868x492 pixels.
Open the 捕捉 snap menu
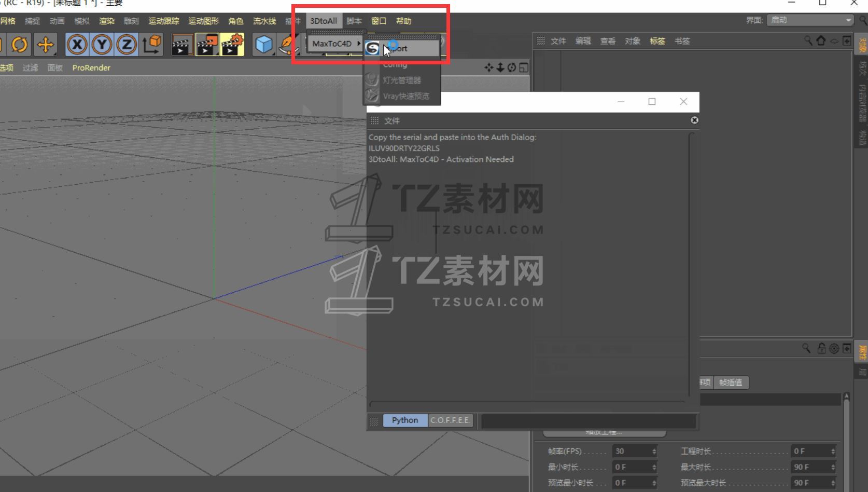[32, 21]
